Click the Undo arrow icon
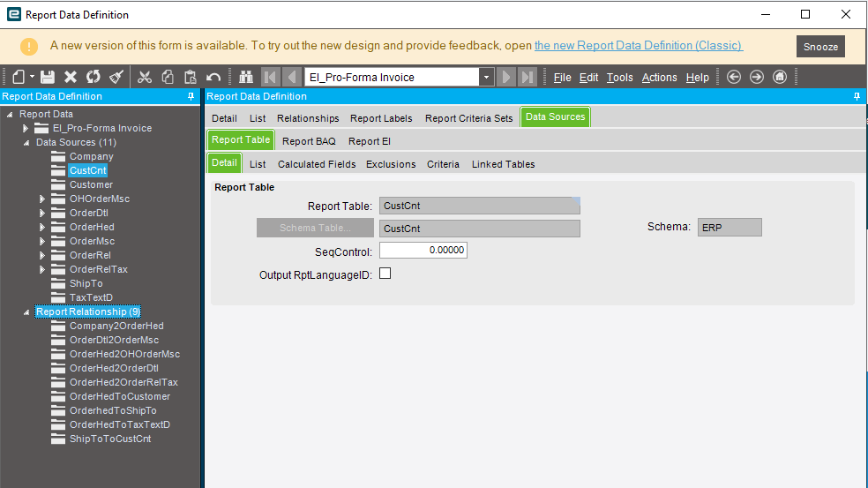The width and height of the screenshot is (868, 488). [213, 77]
